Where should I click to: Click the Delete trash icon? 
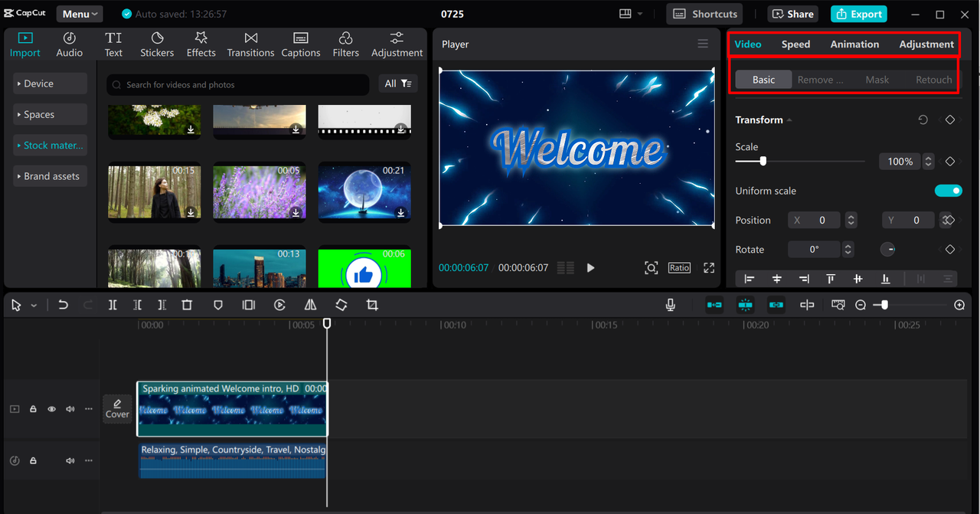pyautogui.click(x=187, y=305)
